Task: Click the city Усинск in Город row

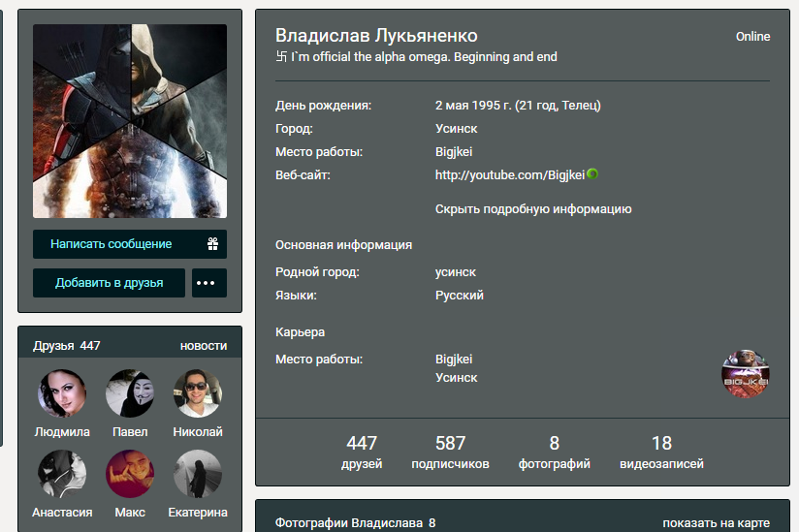Action: pos(456,129)
